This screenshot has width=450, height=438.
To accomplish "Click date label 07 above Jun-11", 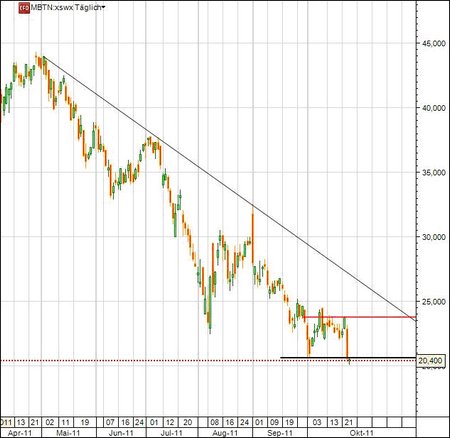I will (x=110, y=422).
